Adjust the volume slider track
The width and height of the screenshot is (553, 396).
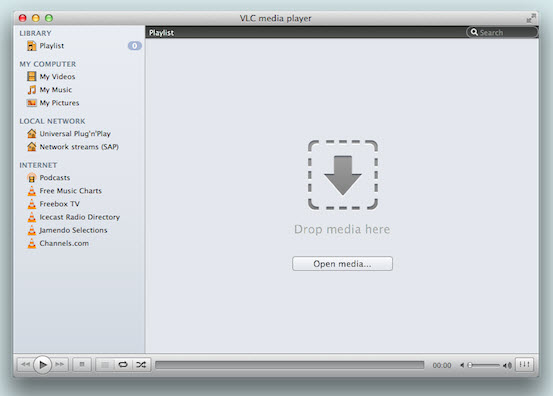click(484, 365)
